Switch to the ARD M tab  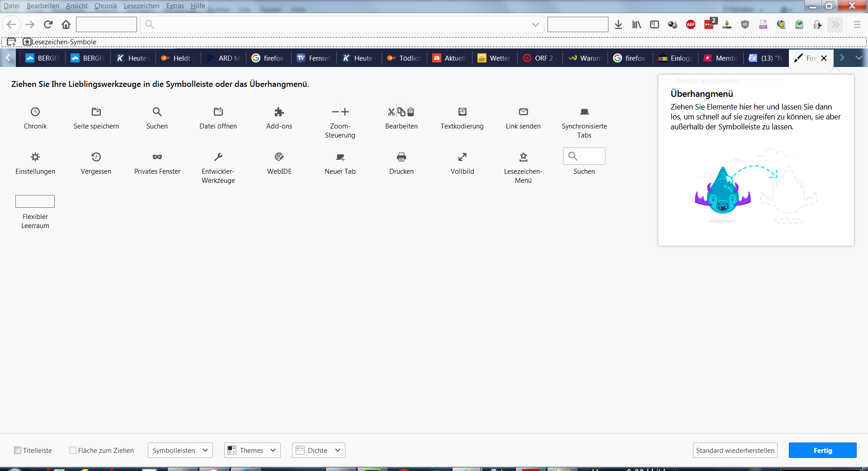click(x=223, y=58)
